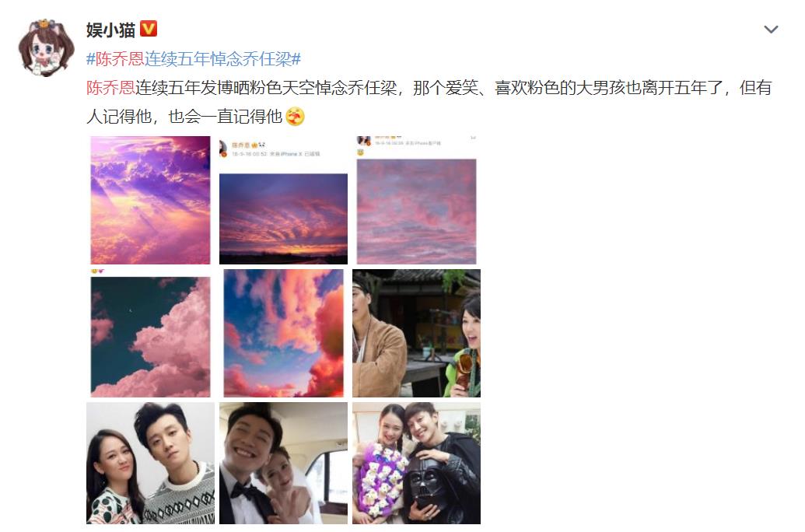
Task: Open hashtag #陈乔恩连续五年悼念乔任梁#
Action: [194, 59]
